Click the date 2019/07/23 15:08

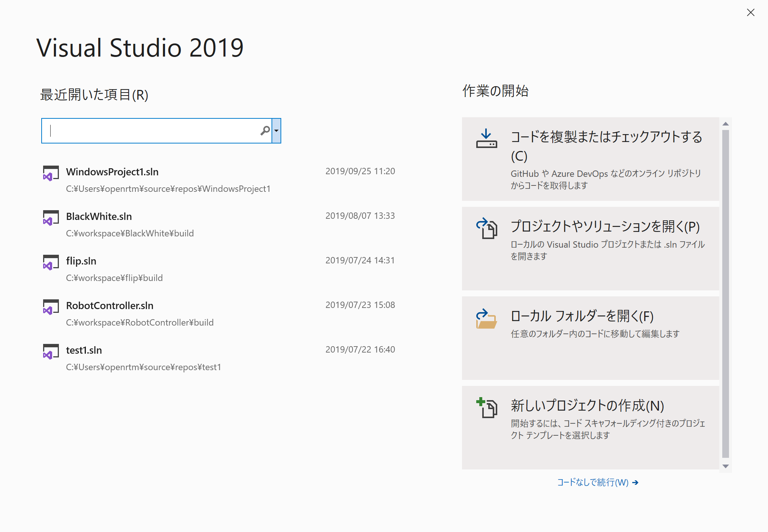[360, 305]
